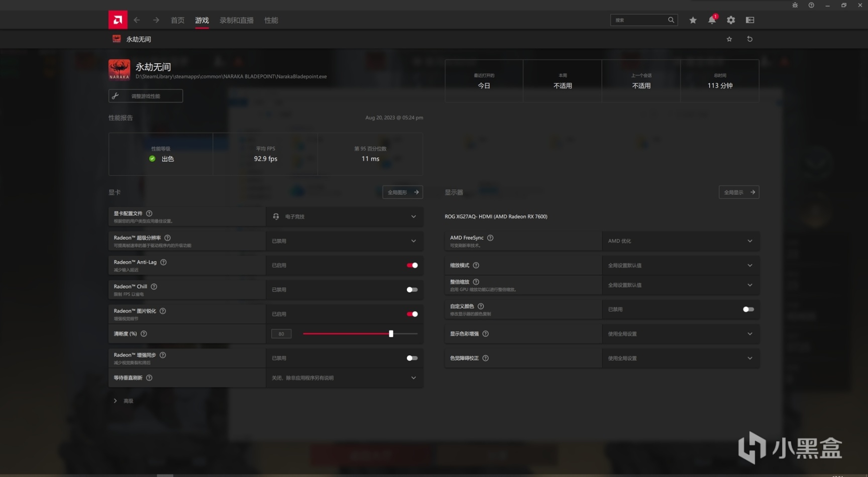Click the search magnifier icon

(x=671, y=20)
